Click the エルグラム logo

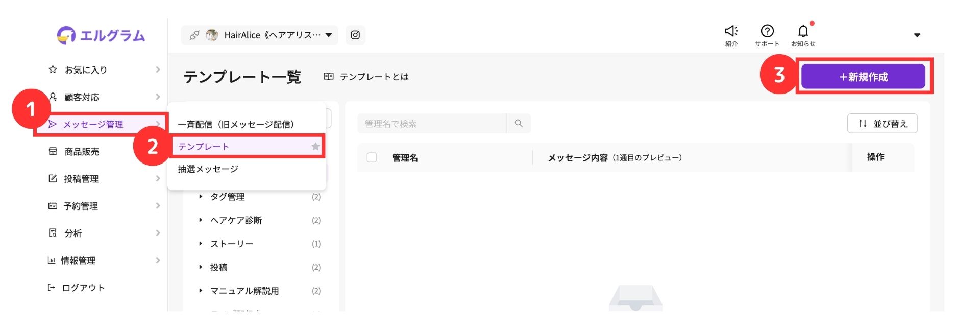pyautogui.click(x=101, y=35)
